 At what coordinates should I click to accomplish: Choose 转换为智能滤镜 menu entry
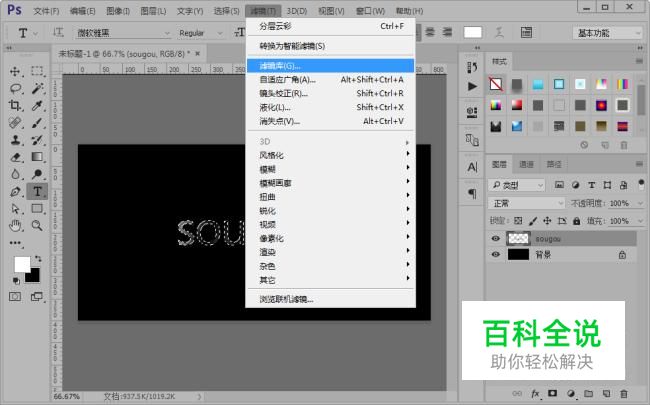(330, 46)
